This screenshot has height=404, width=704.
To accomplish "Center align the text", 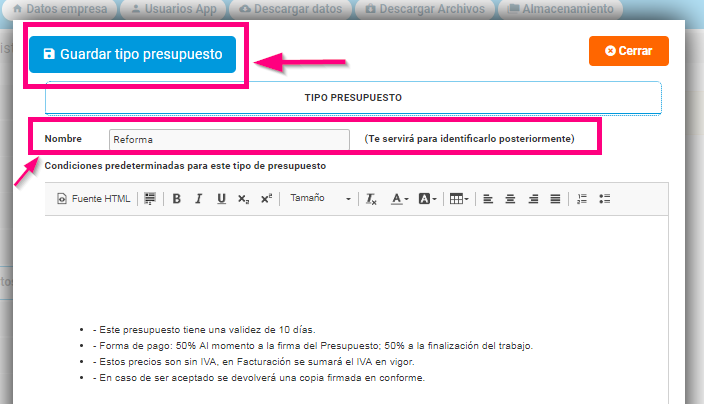I will (x=511, y=199).
